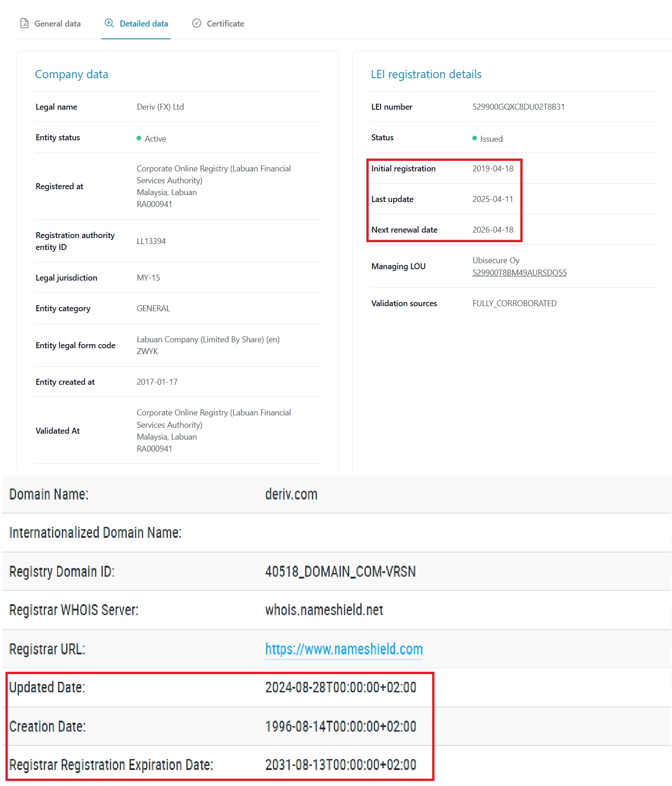The width and height of the screenshot is (672, 786).
Task: Click the General data document icon
Action: 25,23
